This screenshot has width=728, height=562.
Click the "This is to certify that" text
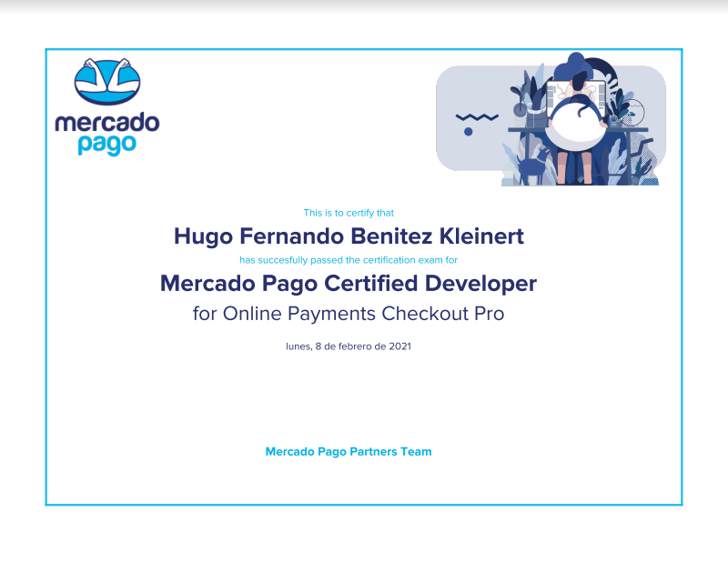[x=349, y=213]
